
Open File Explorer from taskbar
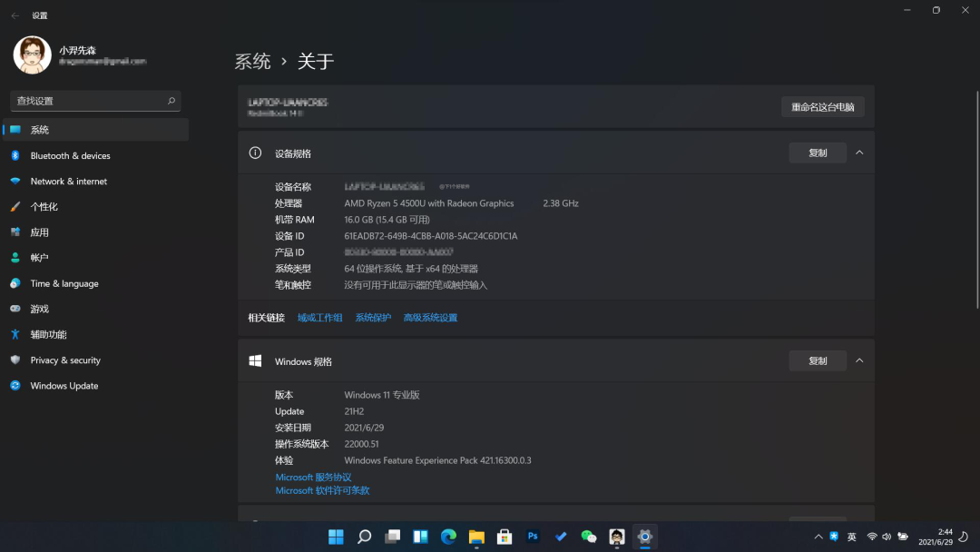476,537
